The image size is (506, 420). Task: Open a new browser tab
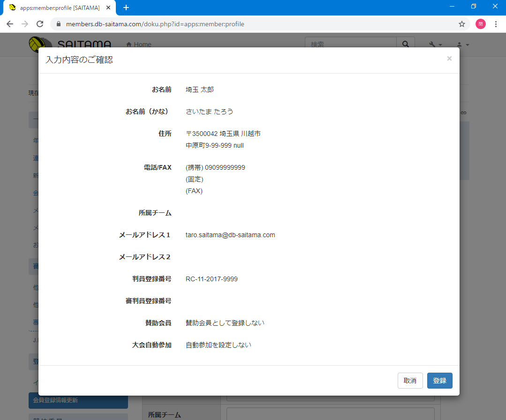coord(126,7)
